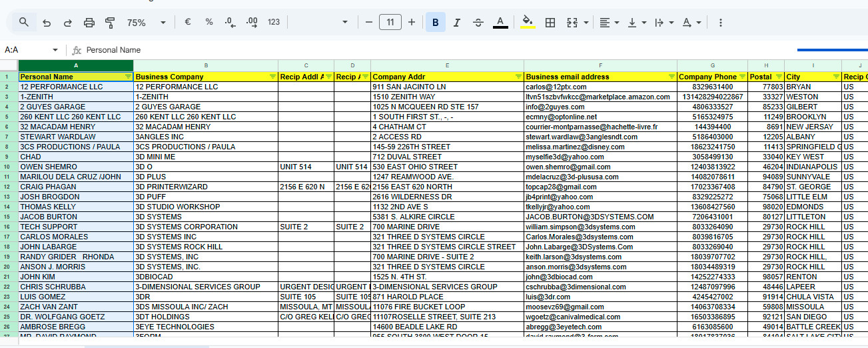
Task: Select the 3DBIOCAD company cell
Action: point(206,277)
